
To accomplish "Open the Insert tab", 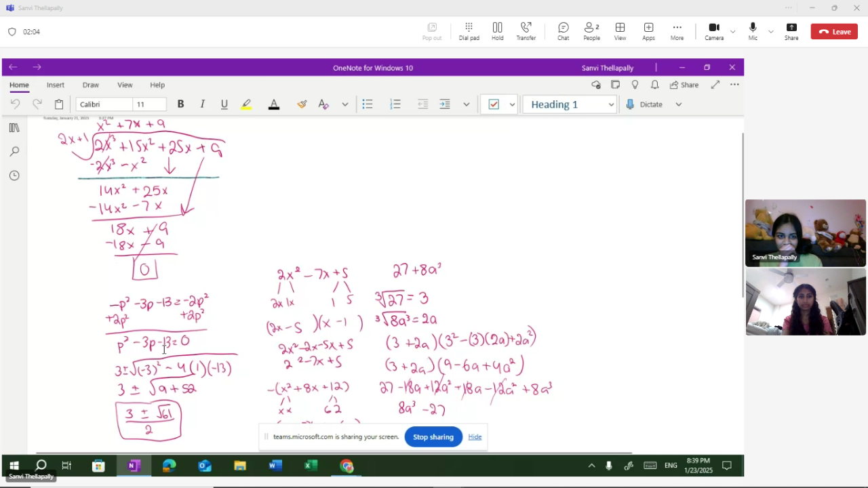I will [x=56, y=85].
